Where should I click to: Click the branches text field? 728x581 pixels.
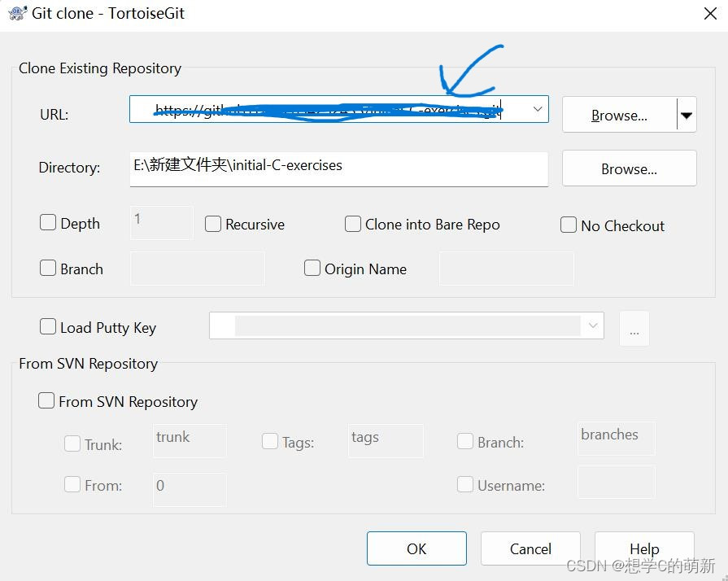pos(617,439)
